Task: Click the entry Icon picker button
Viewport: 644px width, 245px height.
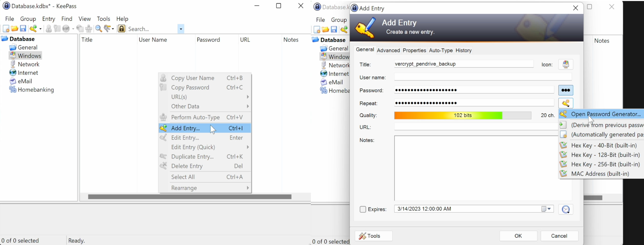Action: point(566,64)
